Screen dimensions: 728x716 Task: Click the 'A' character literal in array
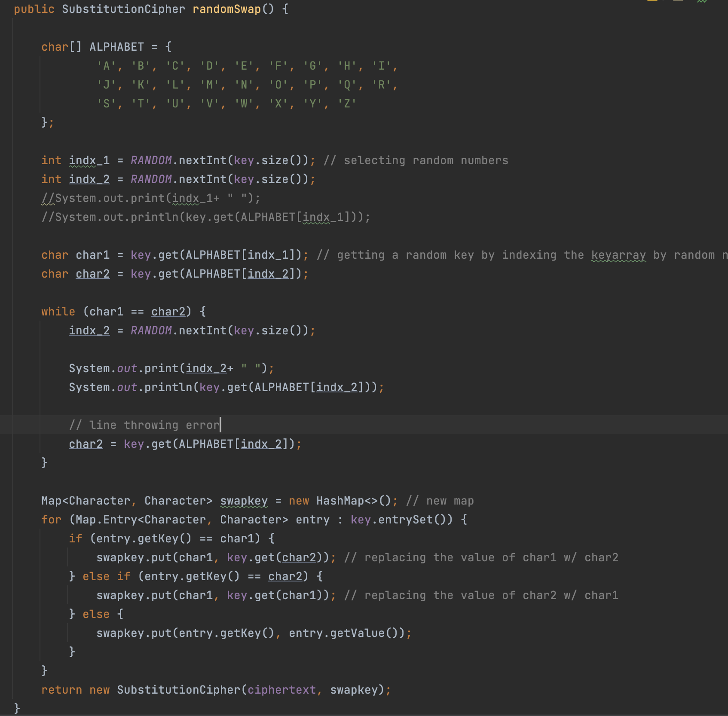point(106,66)
